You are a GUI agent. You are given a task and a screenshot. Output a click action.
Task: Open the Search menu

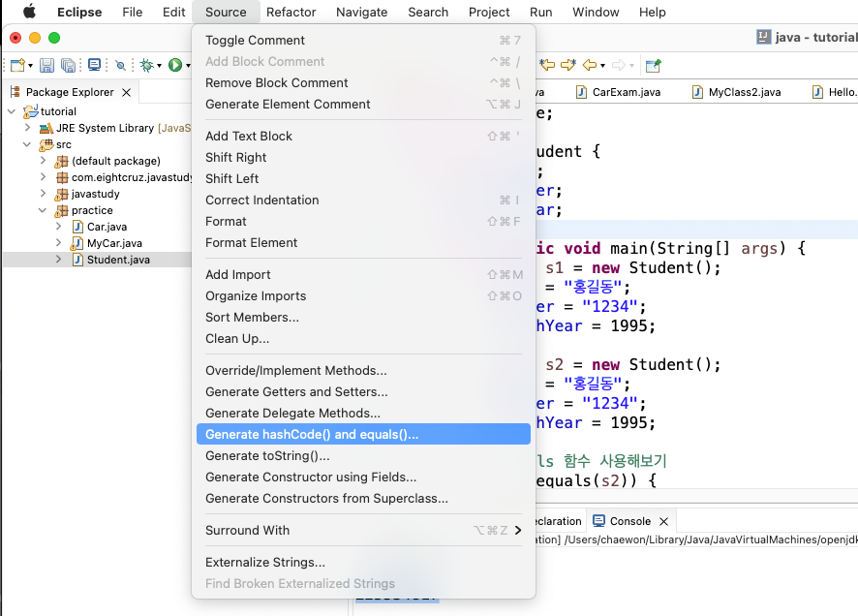(x=428, y=12)
